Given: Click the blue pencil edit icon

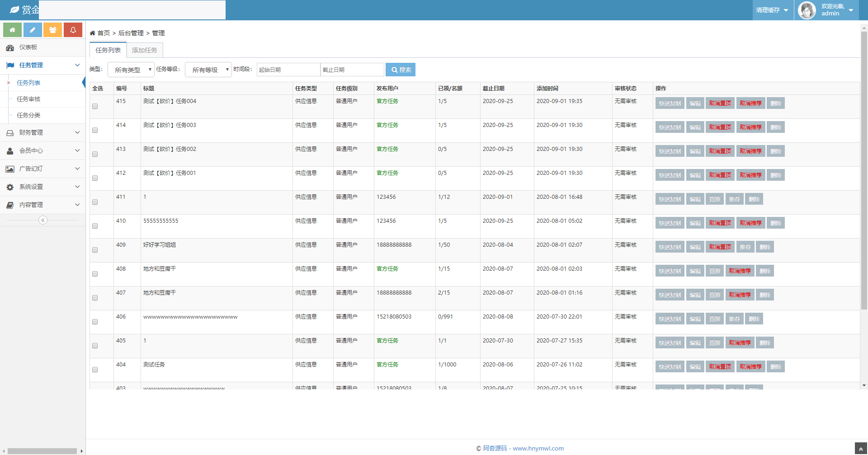Looking at the screenshot, I should click(x=33, y=30).
